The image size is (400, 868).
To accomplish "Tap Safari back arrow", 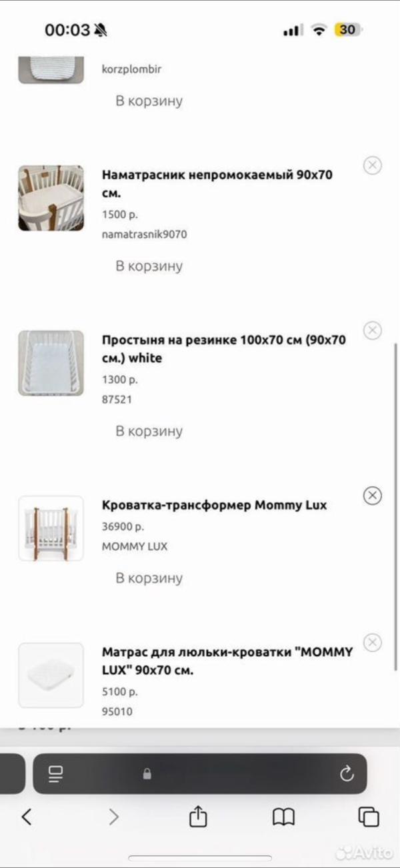I will [27, 817].
